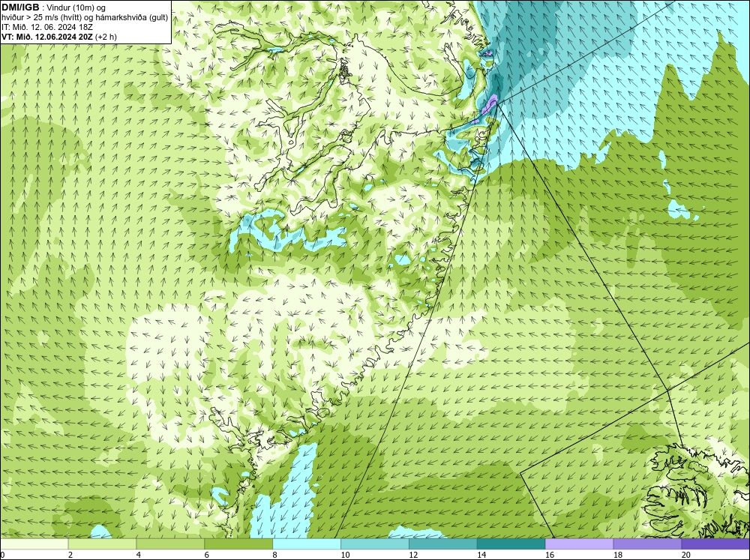Click the 12–14 m/s teal legend swatch
Screen dimensions: 750x560
click(x=443, y=544)
